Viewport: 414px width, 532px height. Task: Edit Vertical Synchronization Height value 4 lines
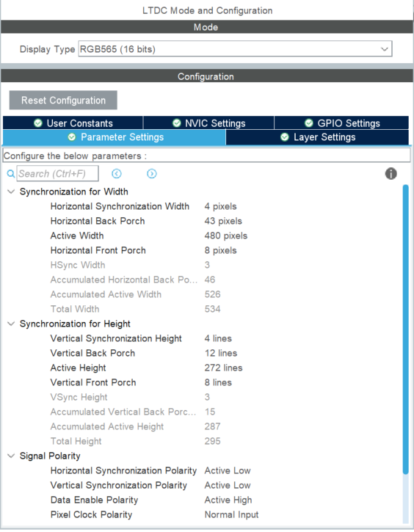(218, 338)
